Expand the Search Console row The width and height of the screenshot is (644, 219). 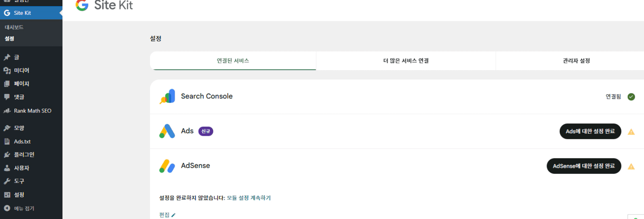[x=370, y=97]
